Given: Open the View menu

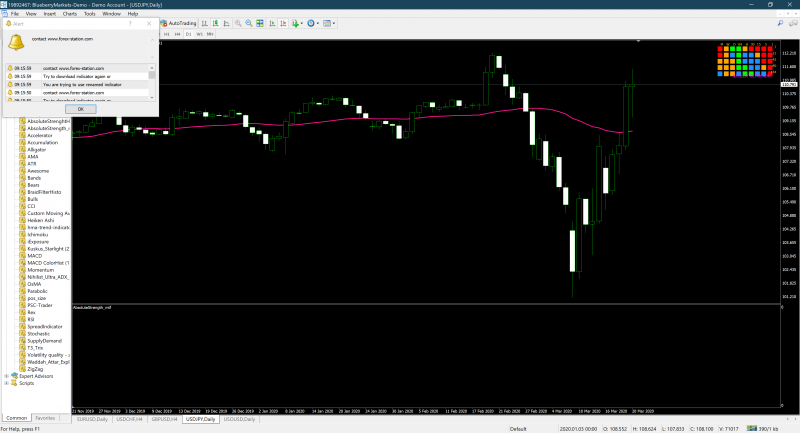Looking at the screenshot, I should pyautogui.click(x=31, y=14).
